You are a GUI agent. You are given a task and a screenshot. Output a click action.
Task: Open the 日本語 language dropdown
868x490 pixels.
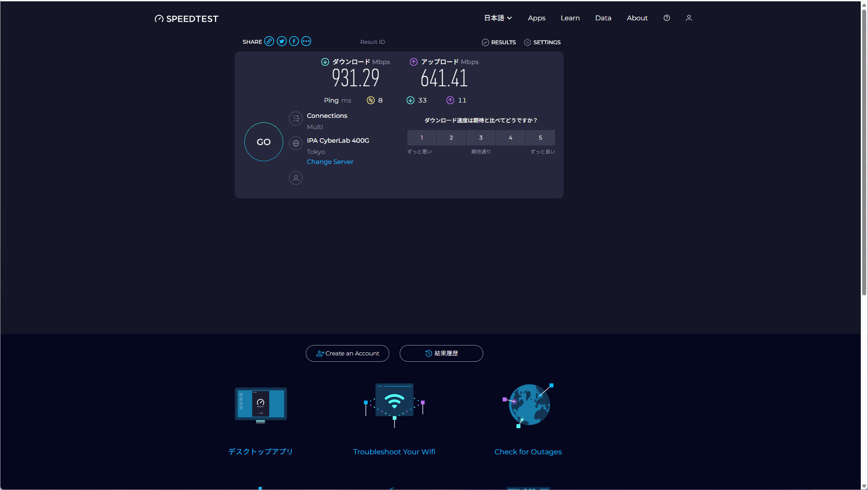click(x=498, y=18)
